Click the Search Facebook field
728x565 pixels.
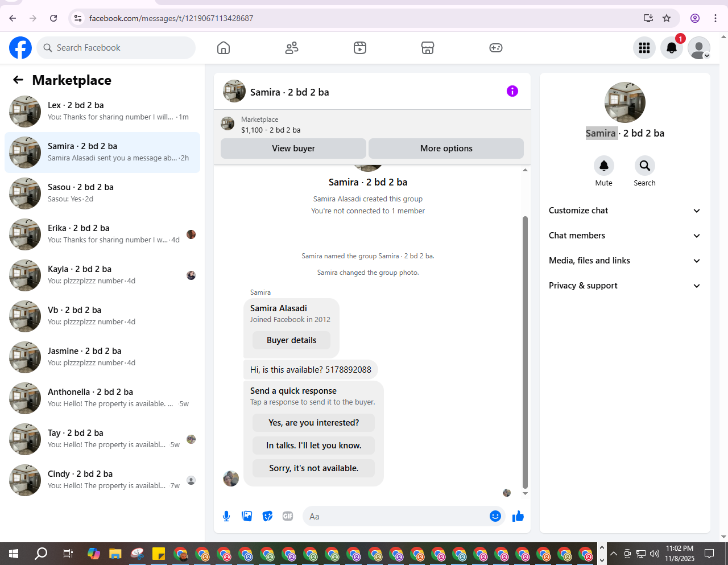coord(116,48)
